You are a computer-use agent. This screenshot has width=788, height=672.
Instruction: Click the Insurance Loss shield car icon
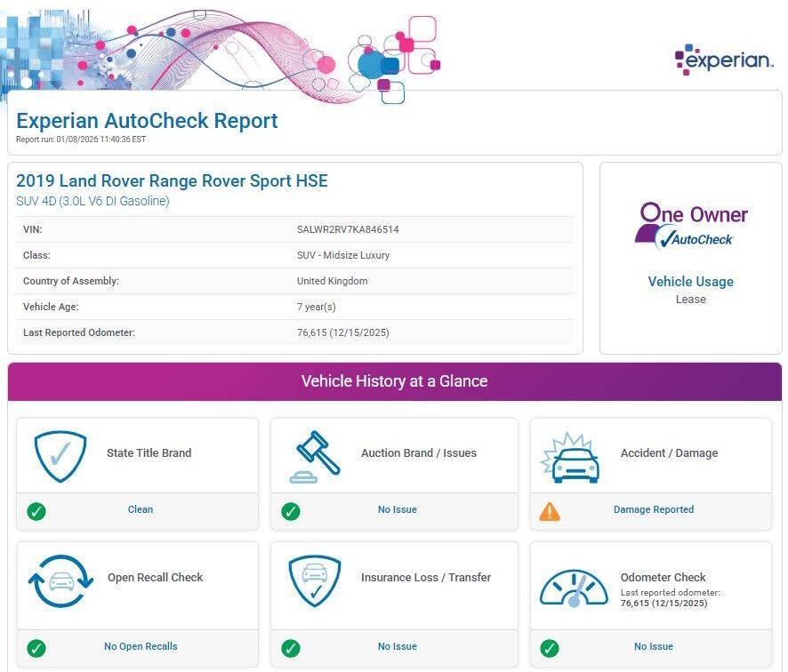coord(315,580)
